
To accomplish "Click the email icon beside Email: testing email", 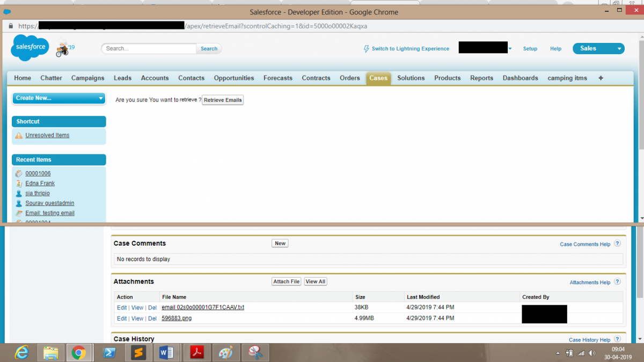I will pyautogui.click(x=19, y=213).
